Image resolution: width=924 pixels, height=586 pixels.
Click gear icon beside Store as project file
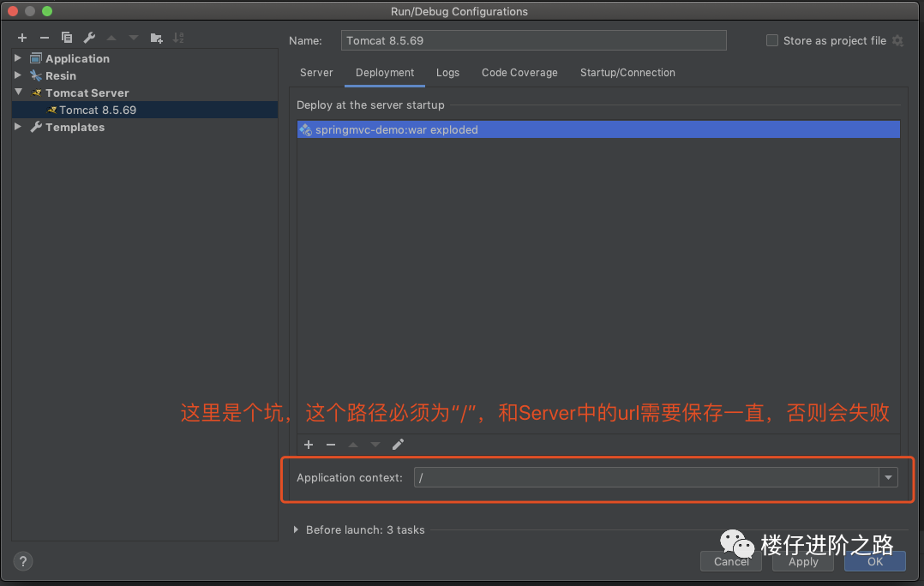[x=897, y=40]
